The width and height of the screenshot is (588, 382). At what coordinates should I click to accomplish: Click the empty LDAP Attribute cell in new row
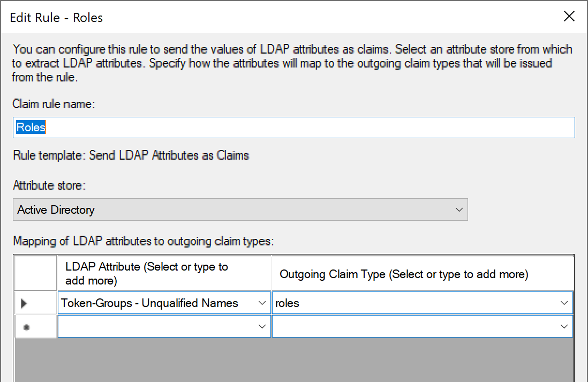[157, 326]
